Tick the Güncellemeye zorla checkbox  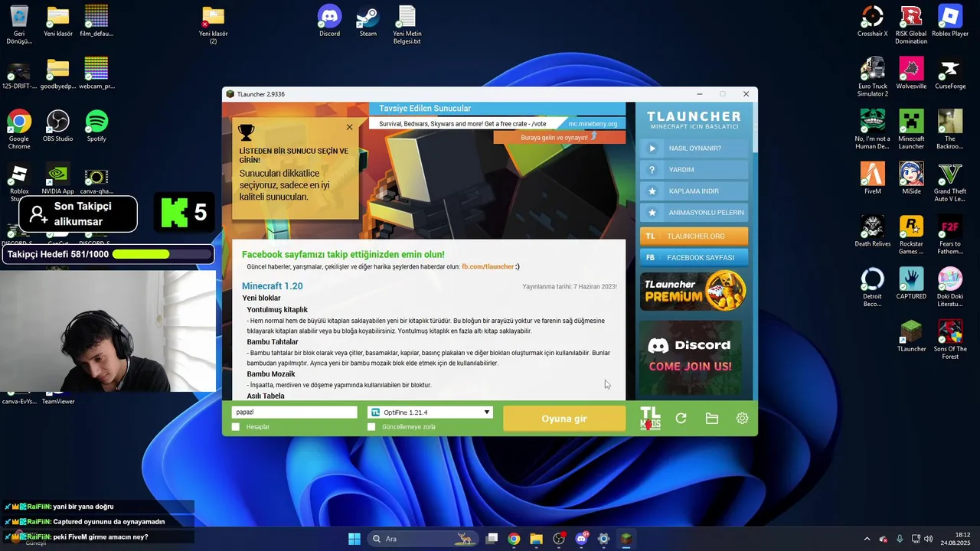[371, 427]
